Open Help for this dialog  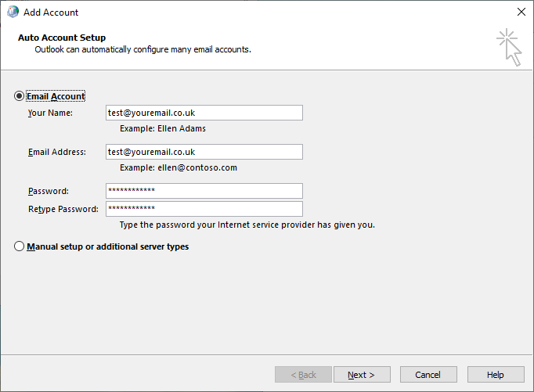pyautogui.click(x=496, y=375)
